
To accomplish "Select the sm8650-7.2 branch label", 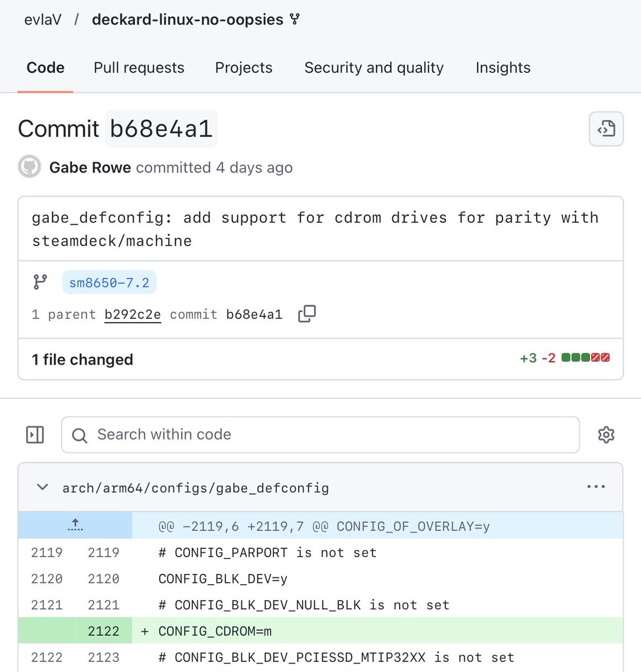I will (x=109, y=283).
